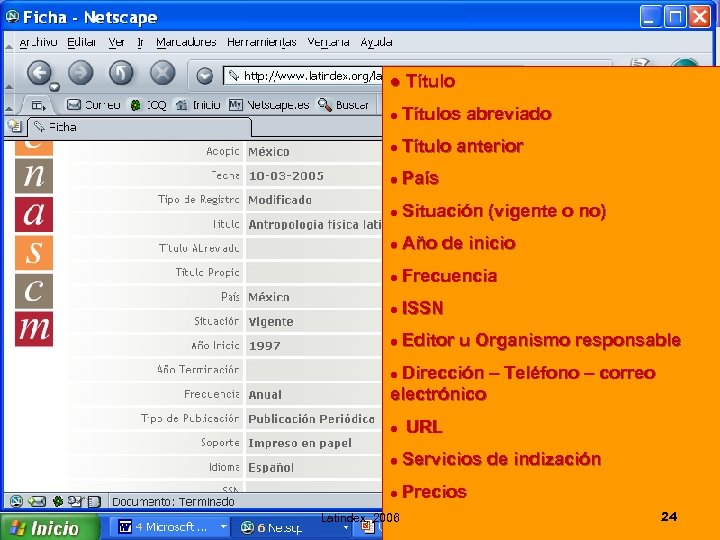This screenshot has width=720, height=540.
Task: Click the Forward navigation button
Action: [80, 73]
